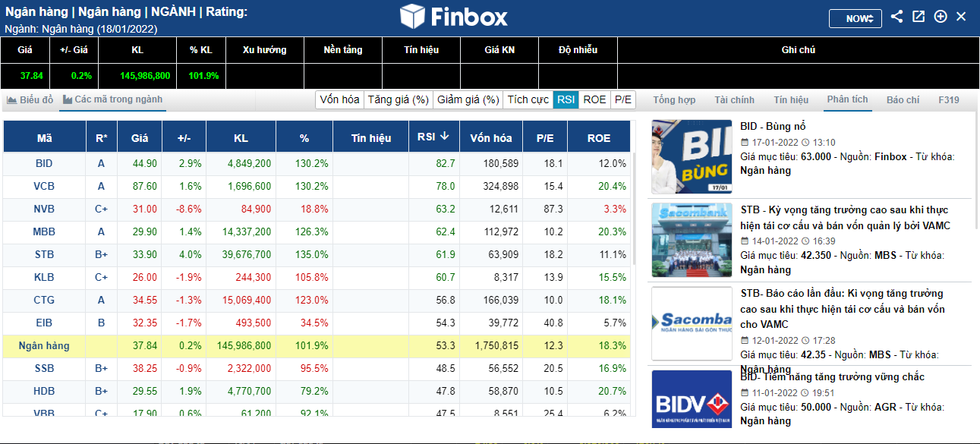Click the 37.84 price in summary bar
Screen dimensions: 980x444
tap(31, 76)
